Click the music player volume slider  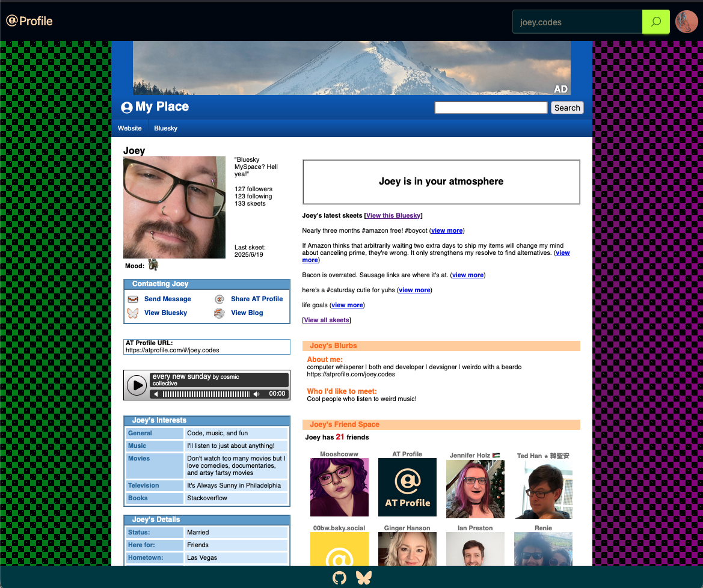click(x=206, y=394)
